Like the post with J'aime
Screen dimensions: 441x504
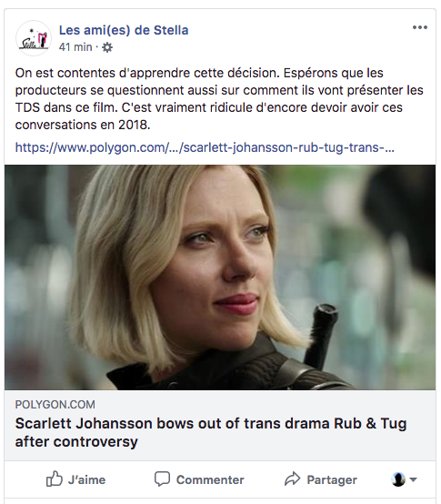[75, 479]
